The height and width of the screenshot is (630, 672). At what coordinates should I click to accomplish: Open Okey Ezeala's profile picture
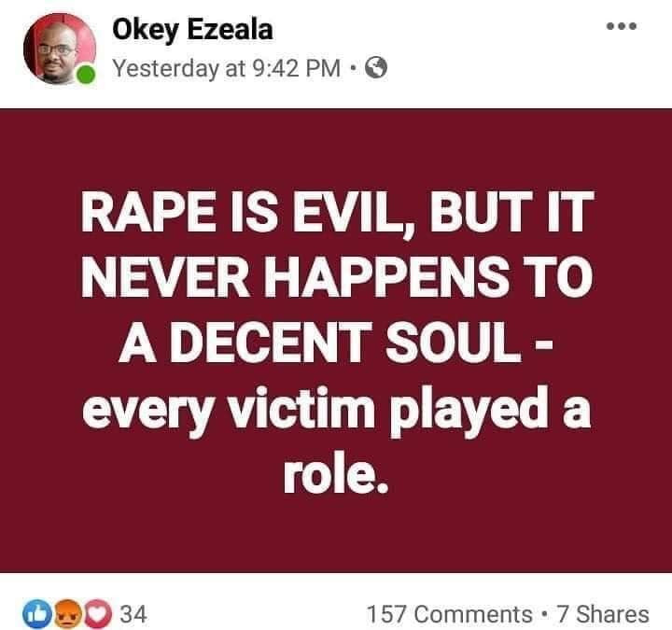tap(59, 48)
